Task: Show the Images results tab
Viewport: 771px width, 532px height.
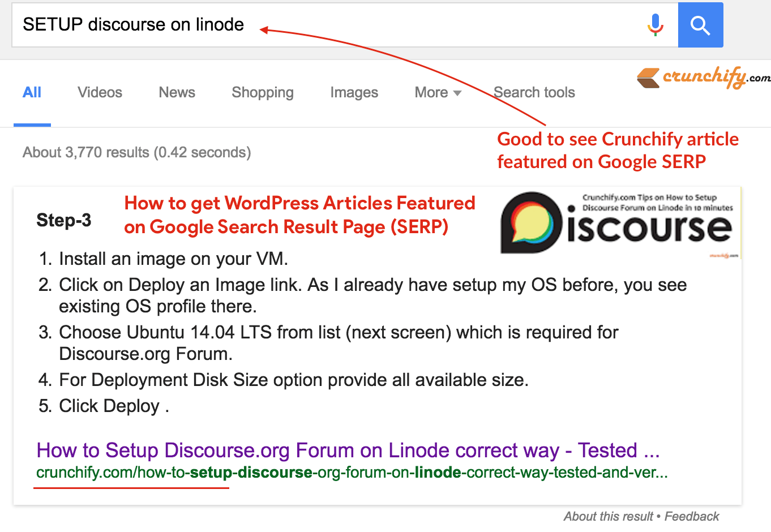Action: point(354,93)
